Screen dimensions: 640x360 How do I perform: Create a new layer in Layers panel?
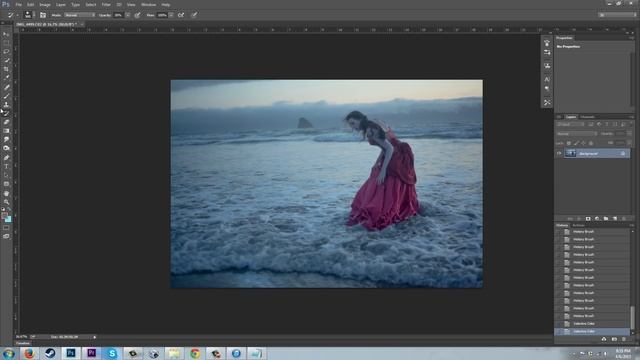click(x=615, y=219)
